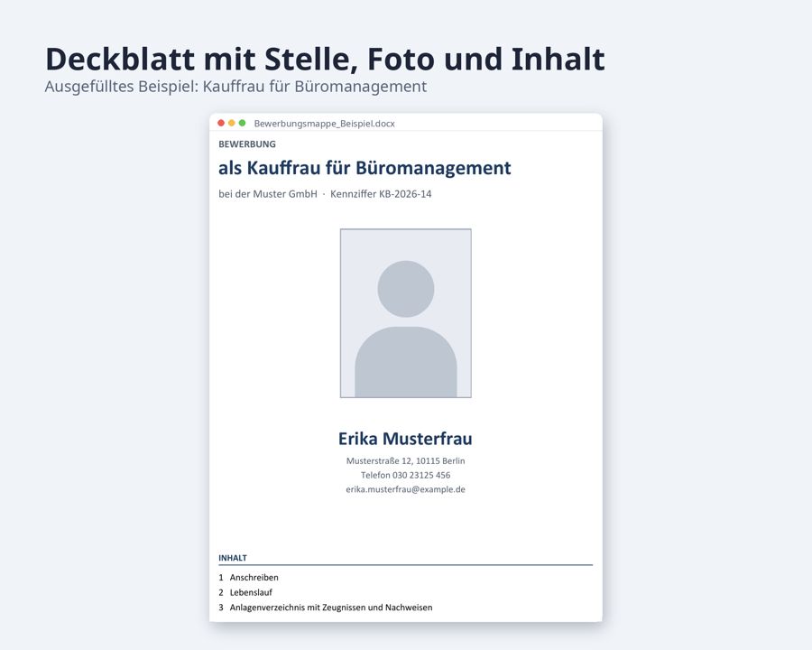
Task: Click the green maximize dot in document window
Action: tap(242, 123)
